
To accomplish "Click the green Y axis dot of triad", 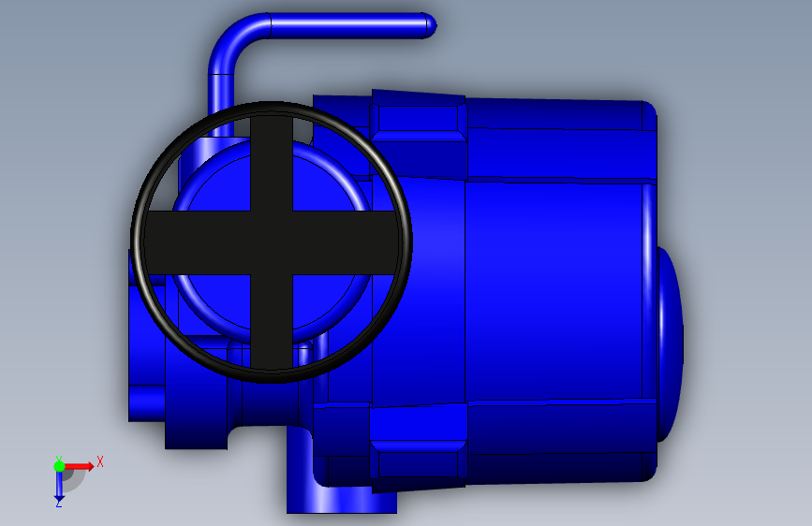I will pos(59,466).
